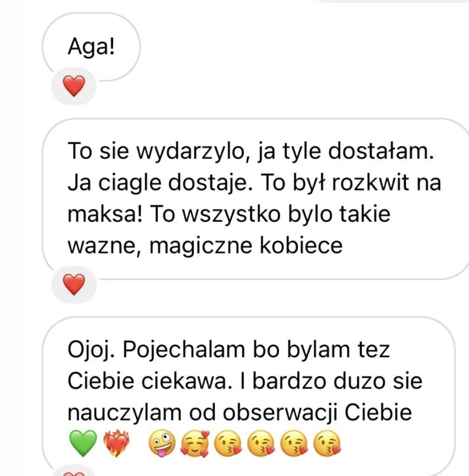Click the word "maksa!" in the message

(105, 215)
